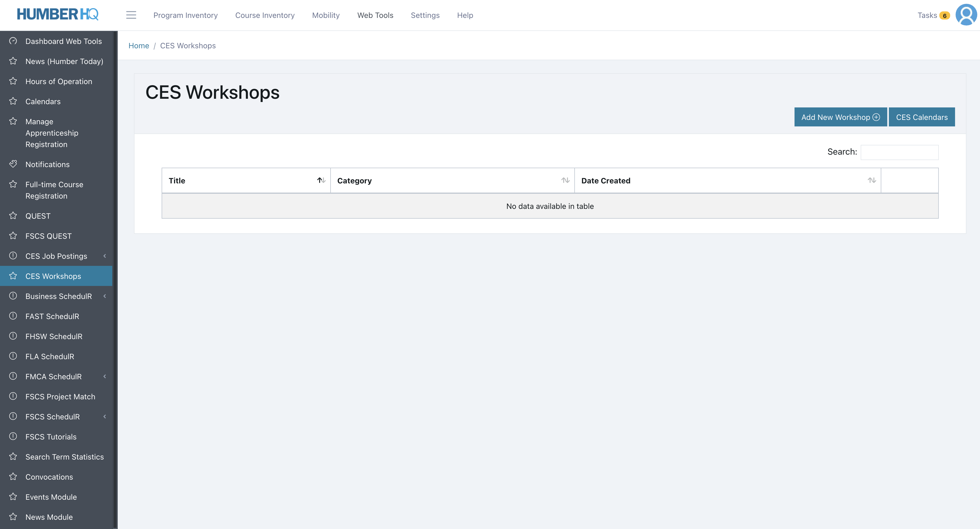Click circle icon beside FSCS Project Match

pyautogui.click(x=13, y=396)
